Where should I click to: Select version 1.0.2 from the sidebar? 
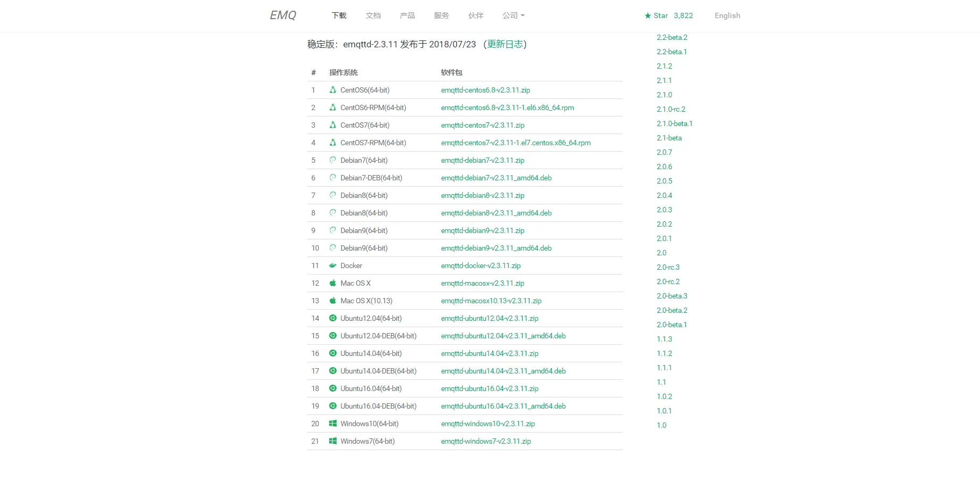(x=664, y=396)
